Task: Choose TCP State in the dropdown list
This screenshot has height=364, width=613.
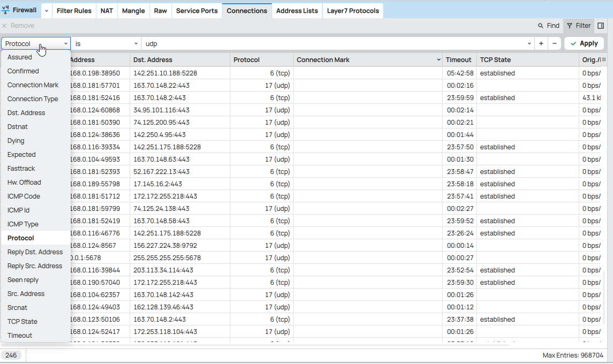Action: click(35, 321)
